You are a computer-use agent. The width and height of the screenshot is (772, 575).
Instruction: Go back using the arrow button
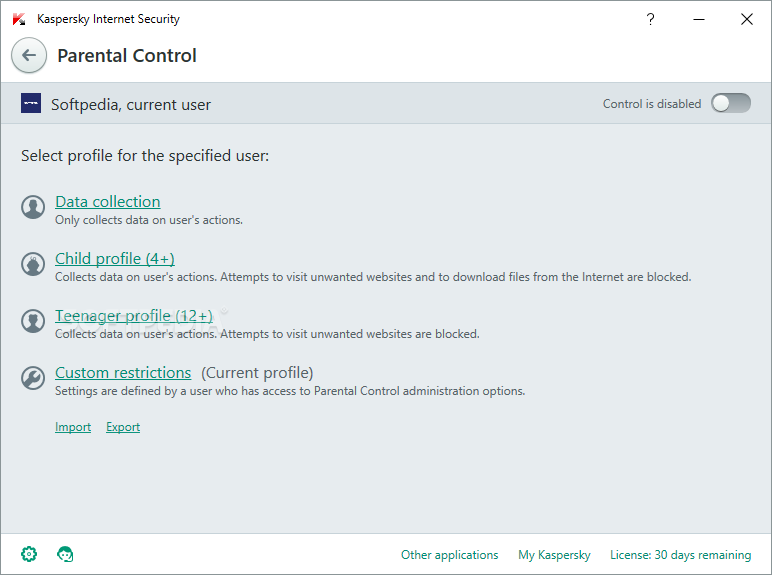point(29,55)
